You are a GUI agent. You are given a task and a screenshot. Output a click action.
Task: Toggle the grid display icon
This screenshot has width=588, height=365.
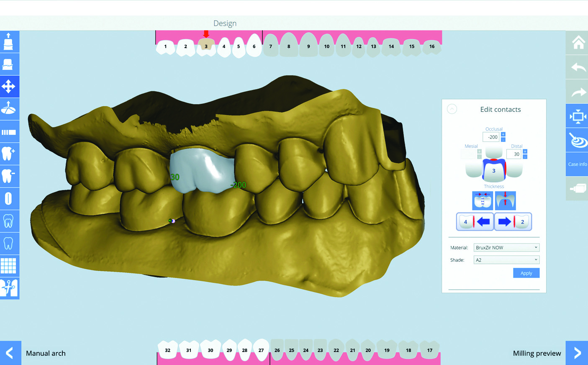coord(9,265)
